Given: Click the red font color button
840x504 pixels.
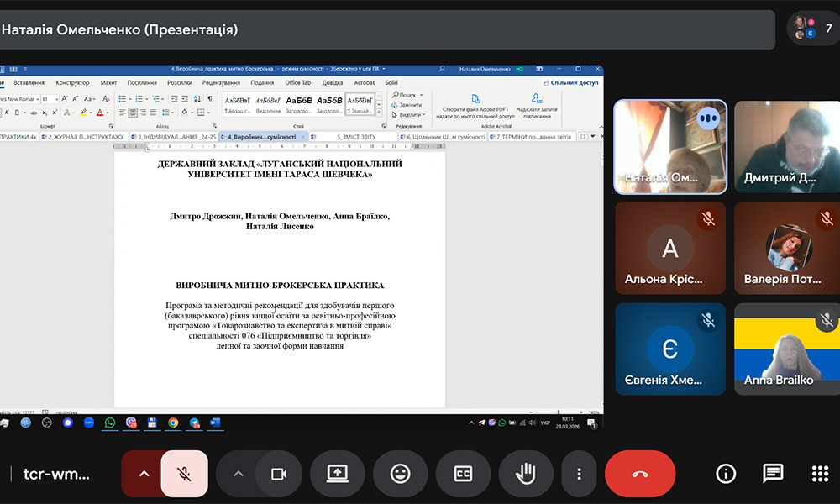Looking at the screenshot, I should tap(100, 113).
